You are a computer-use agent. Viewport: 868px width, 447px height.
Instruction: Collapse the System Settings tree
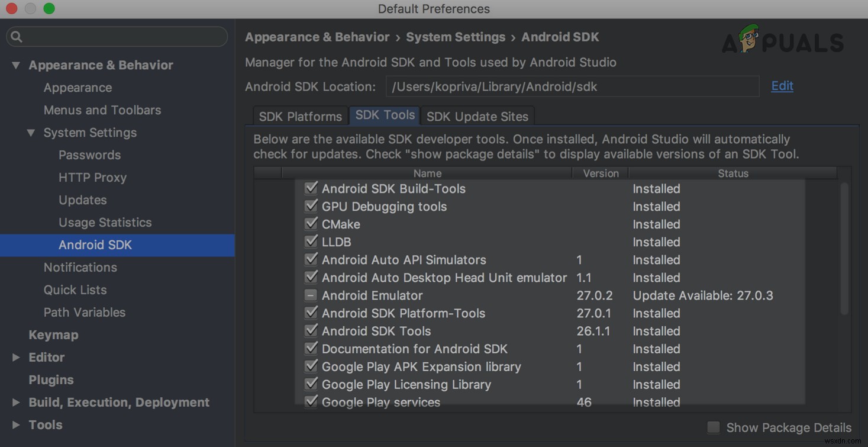[31, 133]
